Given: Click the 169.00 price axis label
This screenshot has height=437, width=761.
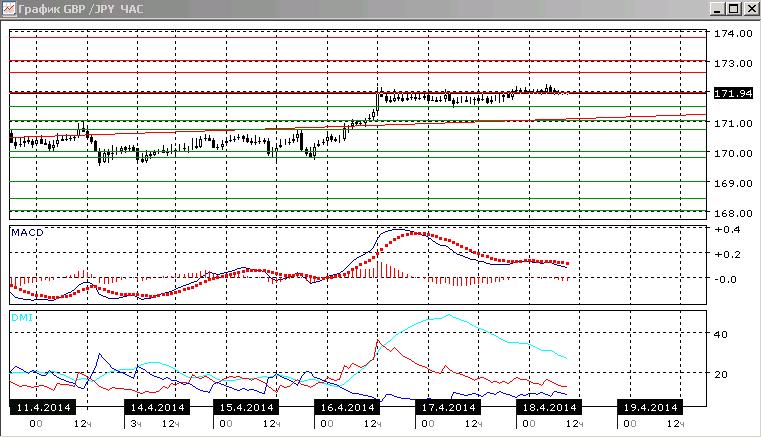Looking at the screenshot, I should pos(733,184).
